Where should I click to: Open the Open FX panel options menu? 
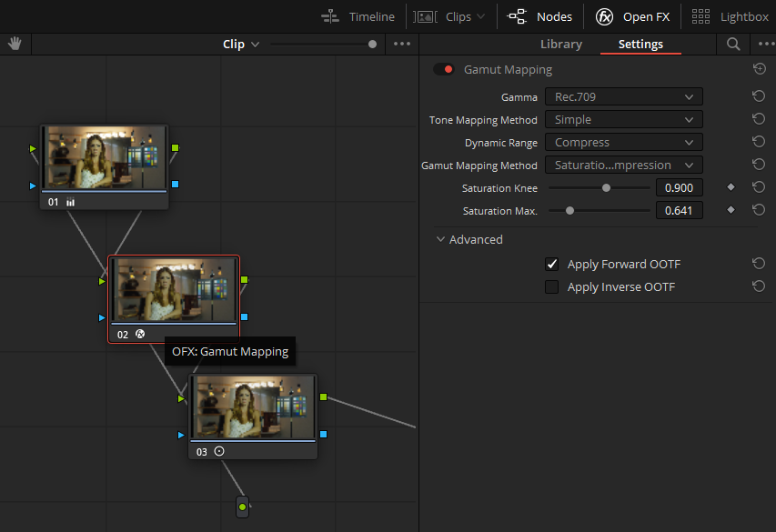(767, 44)
